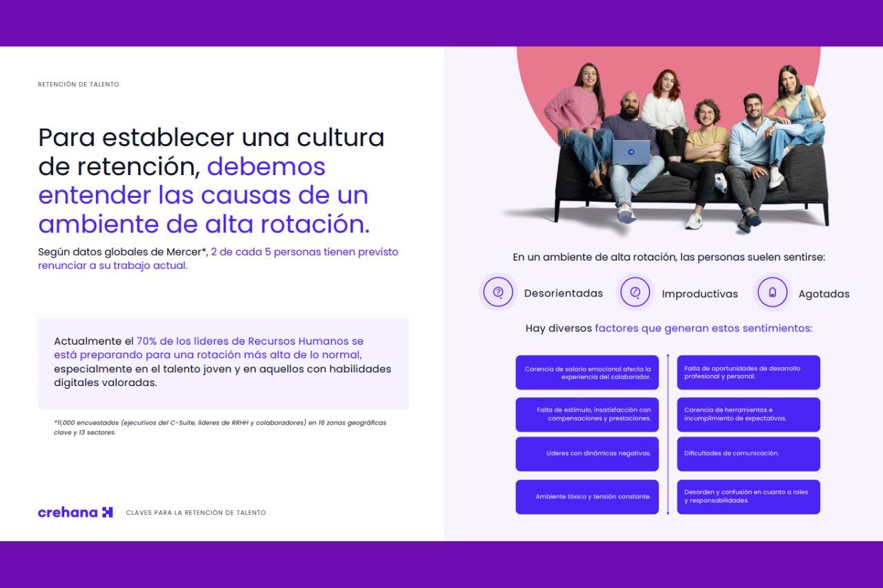The image size is (883, 588).
Task: Click 'Desorden y confusión en cuanto a roles' box
Action: coord(748,496)
